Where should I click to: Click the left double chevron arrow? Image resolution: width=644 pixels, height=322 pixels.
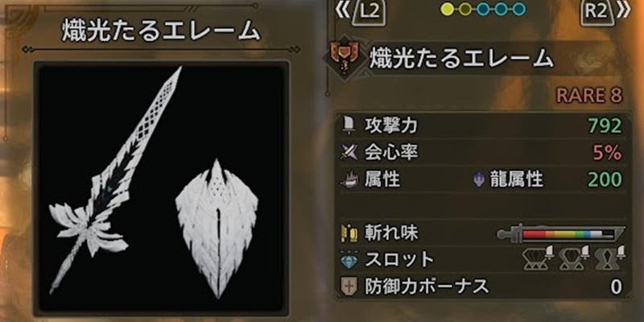tap(342, 11)
